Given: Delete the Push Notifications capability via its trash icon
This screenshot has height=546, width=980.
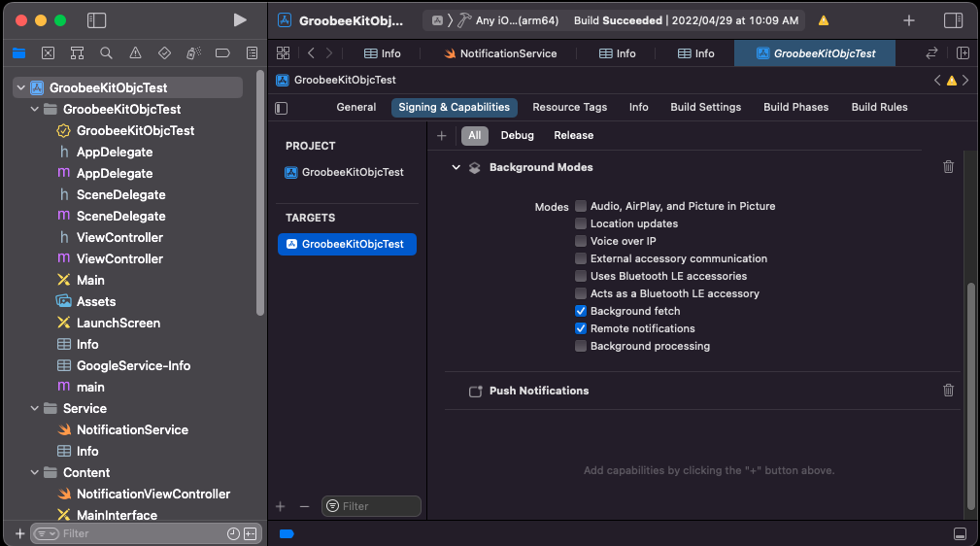Looking at the screenshot, I should [x=948, y=391].
